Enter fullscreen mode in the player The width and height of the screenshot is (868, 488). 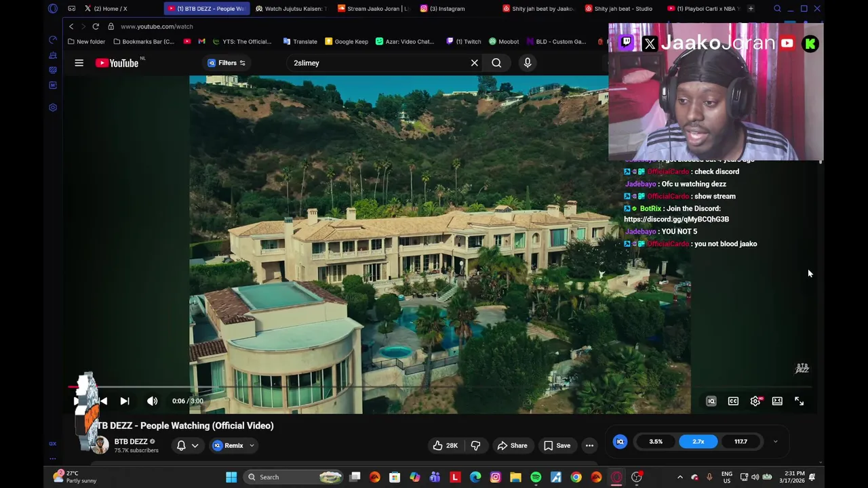point(799,401)
